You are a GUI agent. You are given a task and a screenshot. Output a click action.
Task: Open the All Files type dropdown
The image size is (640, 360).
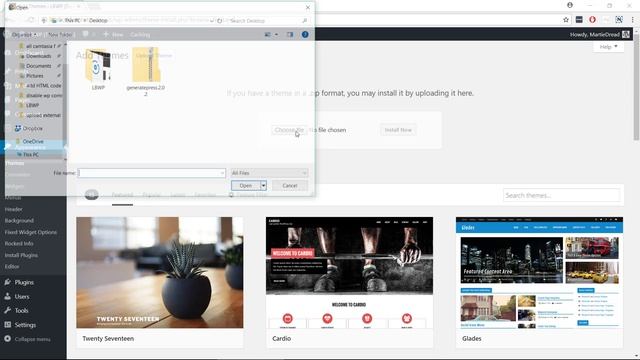(269, 173)
